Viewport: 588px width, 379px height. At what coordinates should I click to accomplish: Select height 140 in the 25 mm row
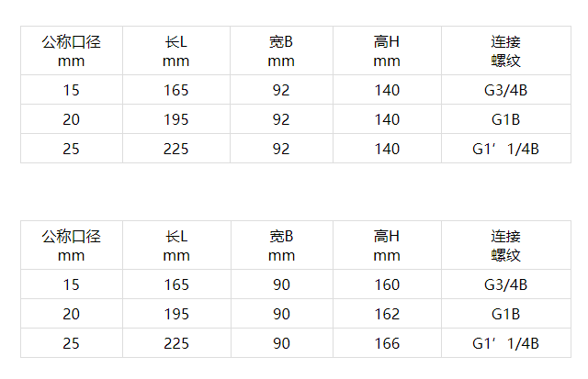click(387, 149)
